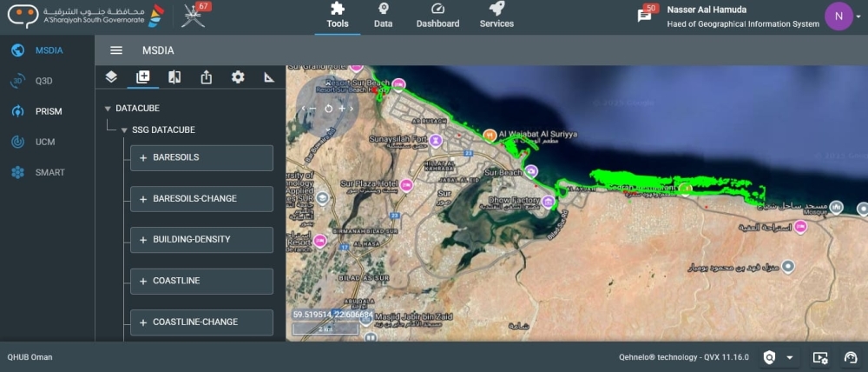Switch to the Dashboard top tab
The width and height of the screenshot is (868, 372).
[x=437, y=16]
